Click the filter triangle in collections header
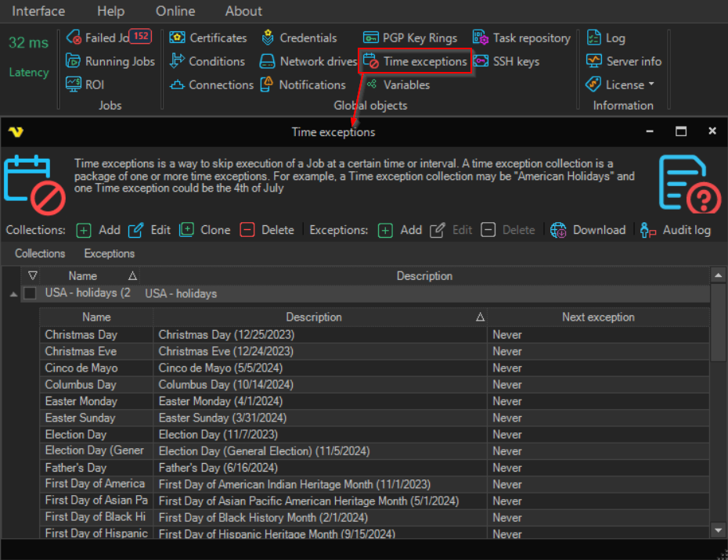This screenshot has height=560, width=728. point(32,275)
